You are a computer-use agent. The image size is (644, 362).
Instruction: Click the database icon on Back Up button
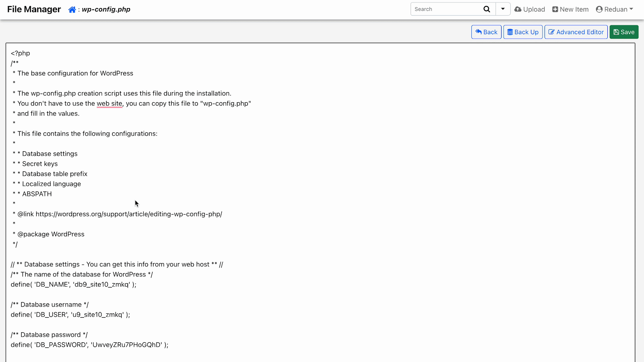510,32
